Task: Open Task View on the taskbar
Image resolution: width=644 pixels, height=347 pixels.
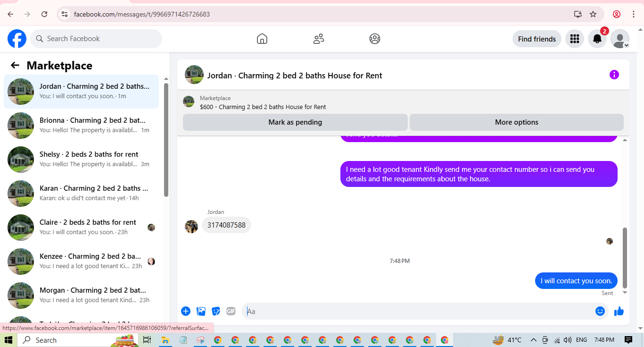Action: (x=147, y=340)
